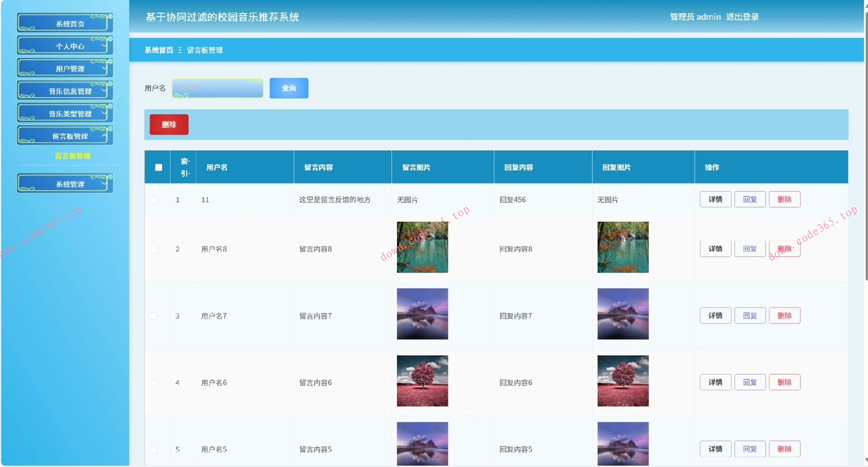The width and height of the screenshot is (868, 467).
Task: Select the 留言板管理 submenu item
Action: tap(72, 156)
